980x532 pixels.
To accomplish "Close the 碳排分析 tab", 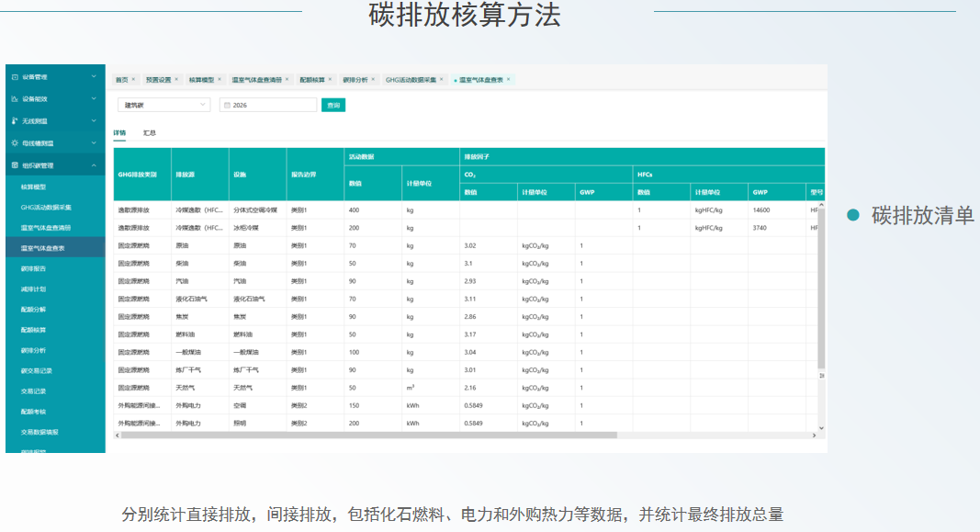I will [373, 79].
